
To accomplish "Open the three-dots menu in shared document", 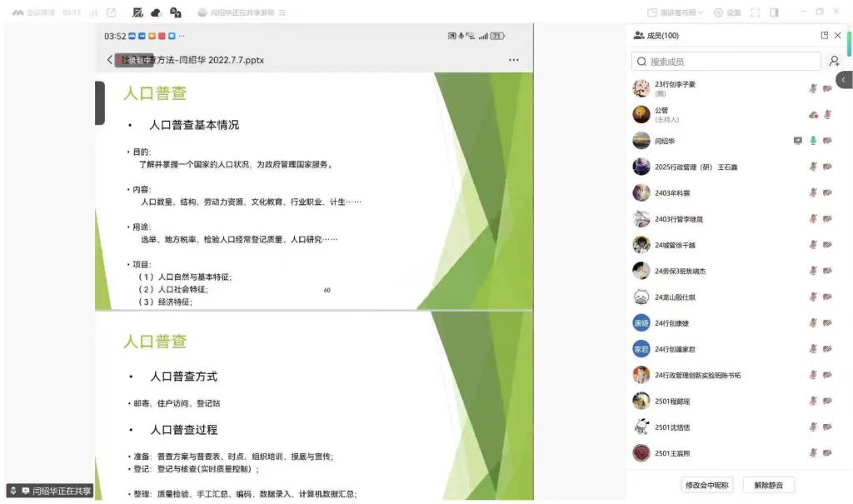I will [513, 60].
